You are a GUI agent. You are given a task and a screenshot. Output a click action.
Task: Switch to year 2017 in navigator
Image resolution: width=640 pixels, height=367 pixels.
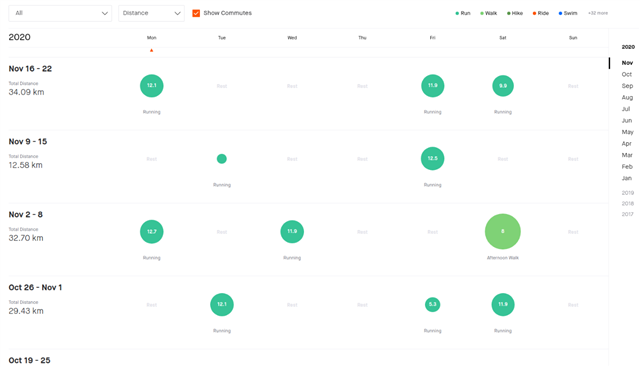coord(627,214)
